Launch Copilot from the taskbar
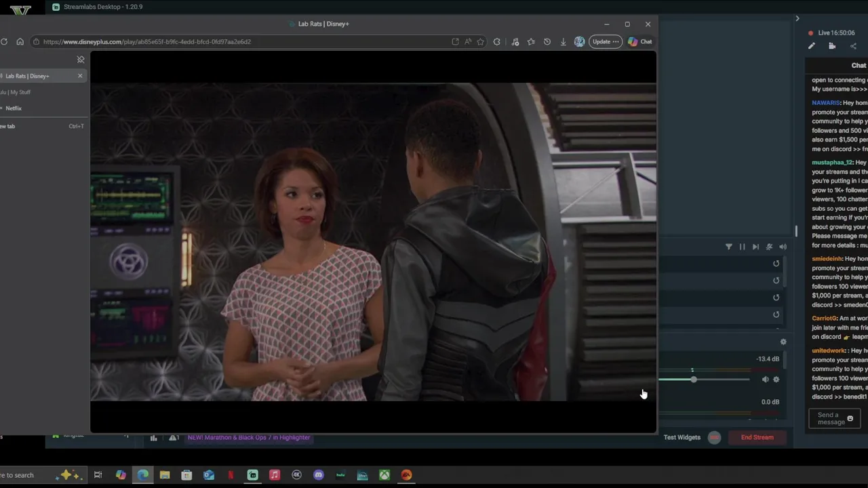The width and height of the screenshot is (868, 488). click(x=121, y=475)
